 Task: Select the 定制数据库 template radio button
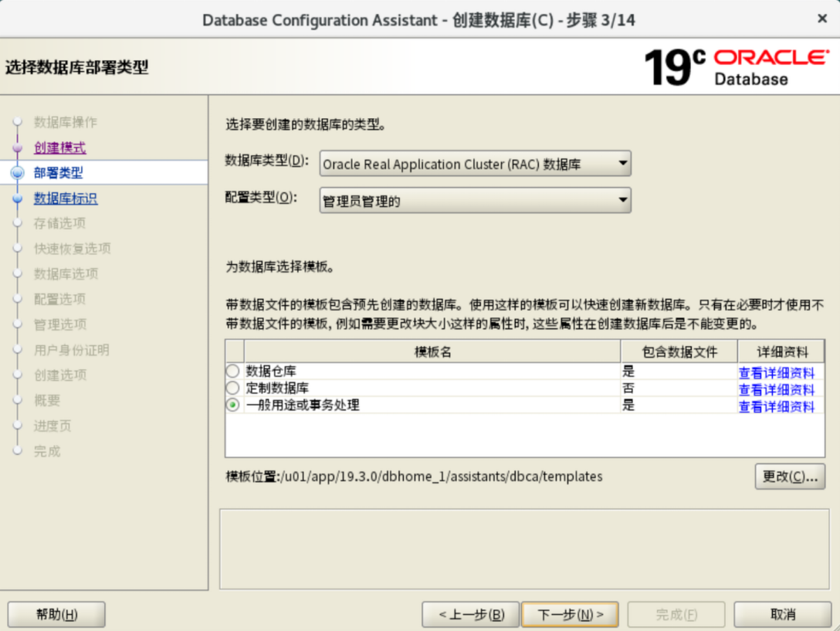pyautogui.click(x=233, y=388)
